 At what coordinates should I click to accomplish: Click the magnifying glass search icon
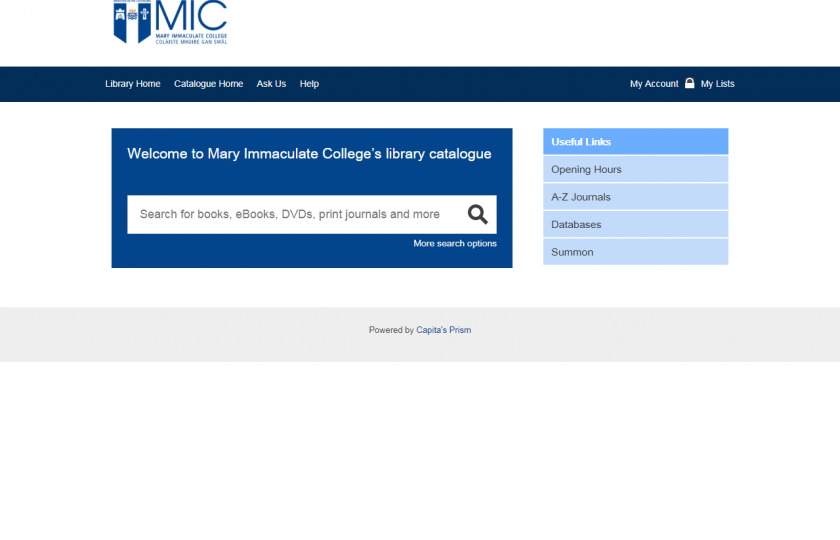(477, 214)
